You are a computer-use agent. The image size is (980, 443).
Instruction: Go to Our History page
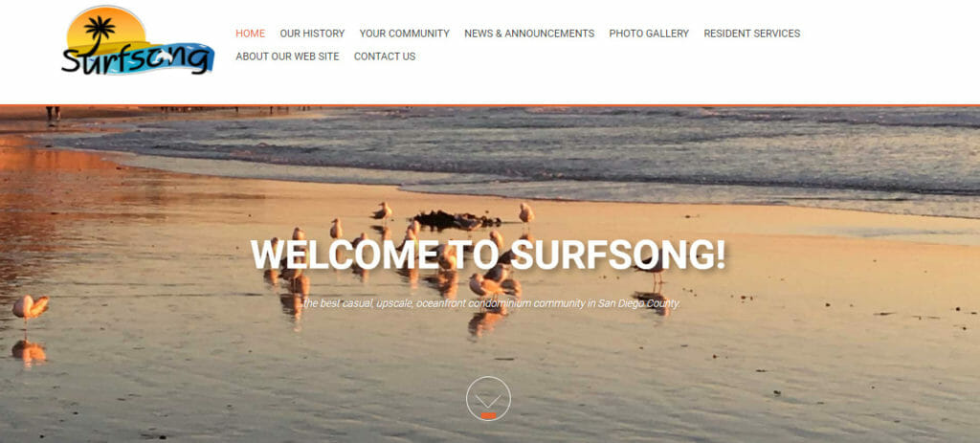(x=312, y=33)
